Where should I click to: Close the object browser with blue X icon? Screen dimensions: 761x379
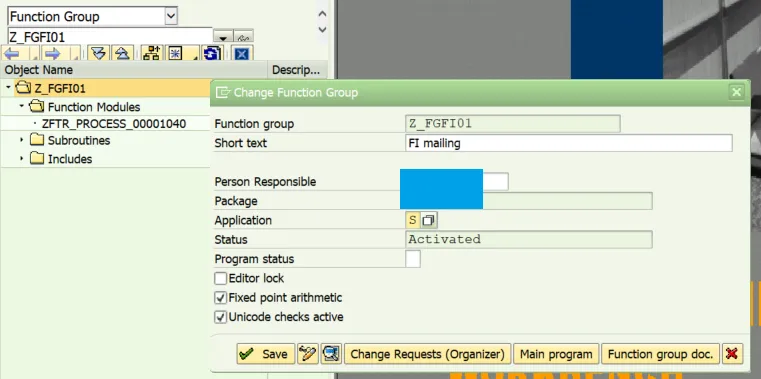[241, 53]
